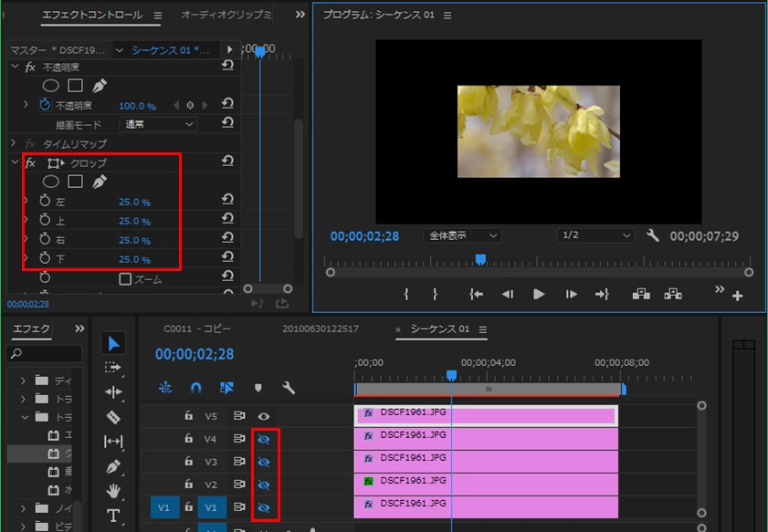Create rectangle mask under 不透明度
The height and width of the screenshot is (532, 768).
tap(75, 86)
